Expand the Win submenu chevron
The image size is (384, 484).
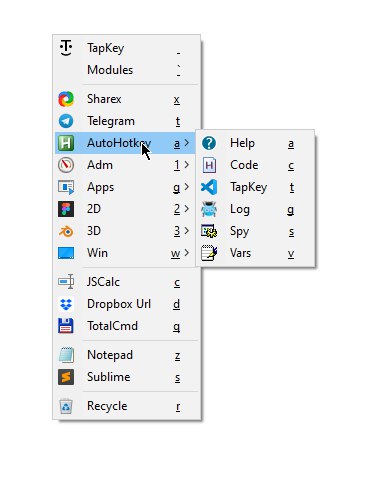[x=187, y=253]
